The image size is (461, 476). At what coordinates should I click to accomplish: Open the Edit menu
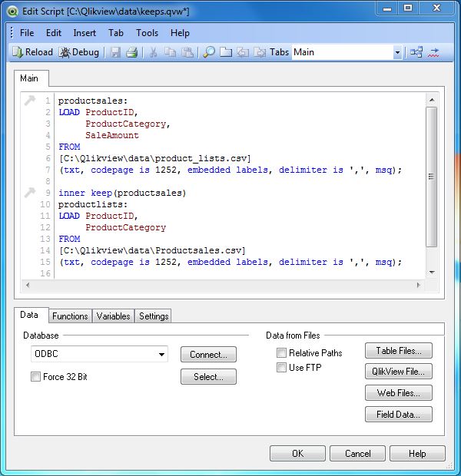click(54, 33)
